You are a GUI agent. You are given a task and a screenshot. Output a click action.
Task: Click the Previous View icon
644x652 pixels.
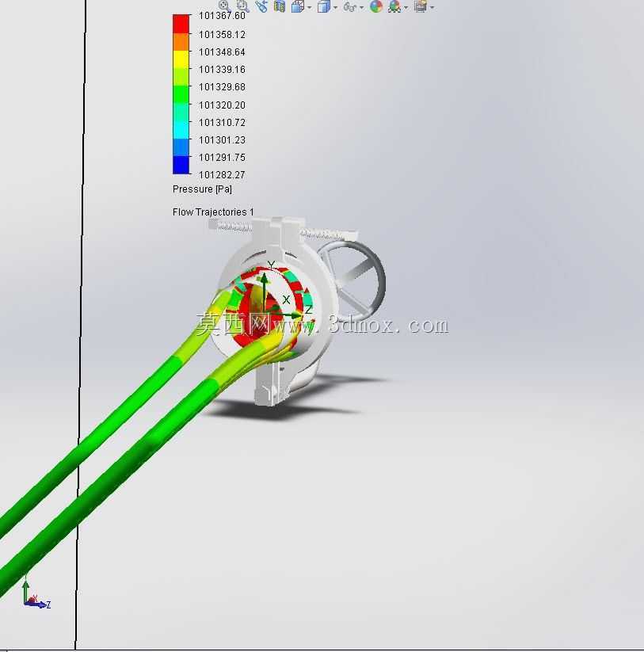coord(261,6)
